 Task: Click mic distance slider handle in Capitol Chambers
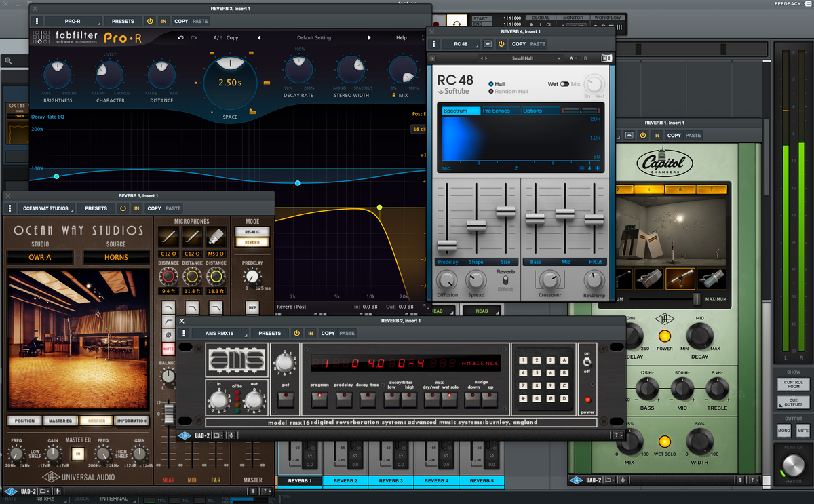click(697, 298)
